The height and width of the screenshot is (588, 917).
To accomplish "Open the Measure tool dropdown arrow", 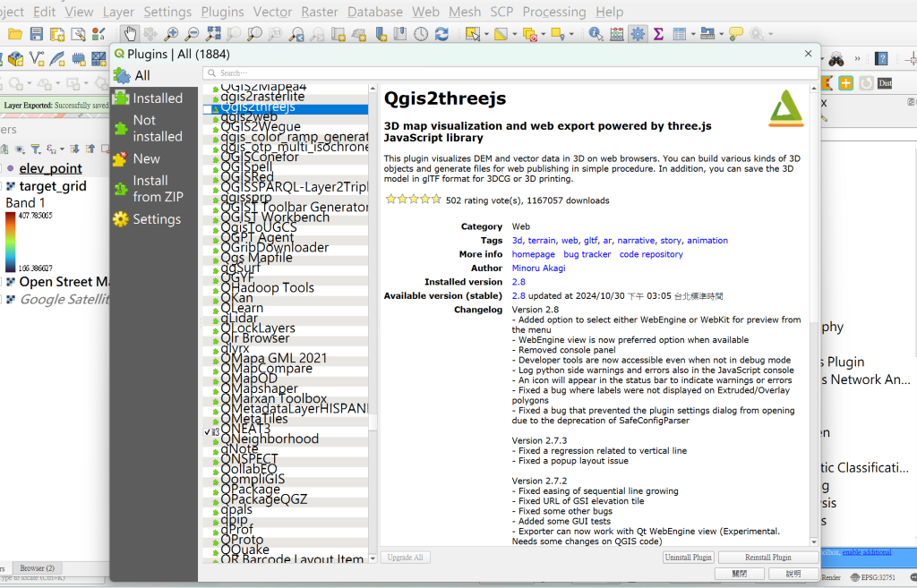I will coord(721,34).
